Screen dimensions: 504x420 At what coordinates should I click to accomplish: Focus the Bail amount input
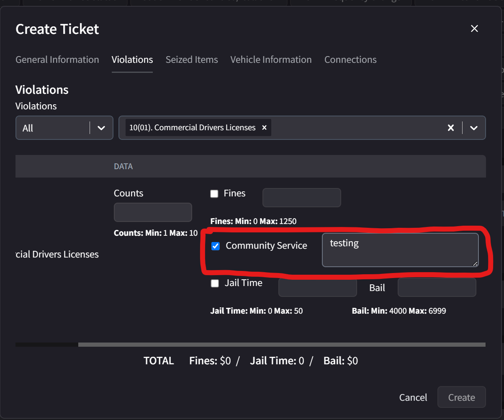pyautogui.click(x=437, y=288)
